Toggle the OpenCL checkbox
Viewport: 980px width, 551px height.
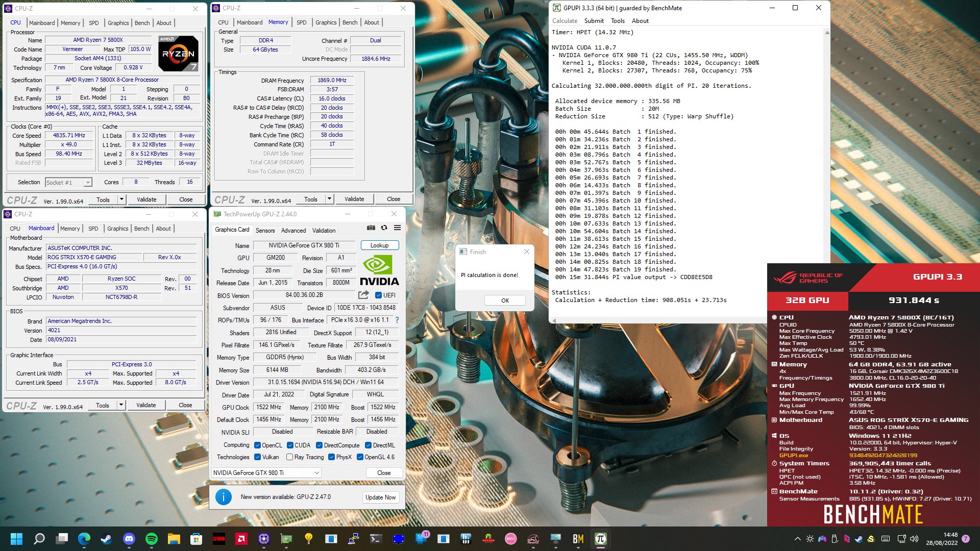[257, 445]
